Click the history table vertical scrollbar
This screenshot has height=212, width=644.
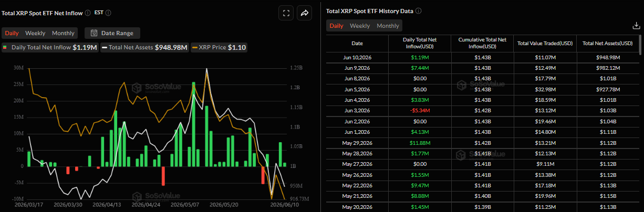pos(640,45)
